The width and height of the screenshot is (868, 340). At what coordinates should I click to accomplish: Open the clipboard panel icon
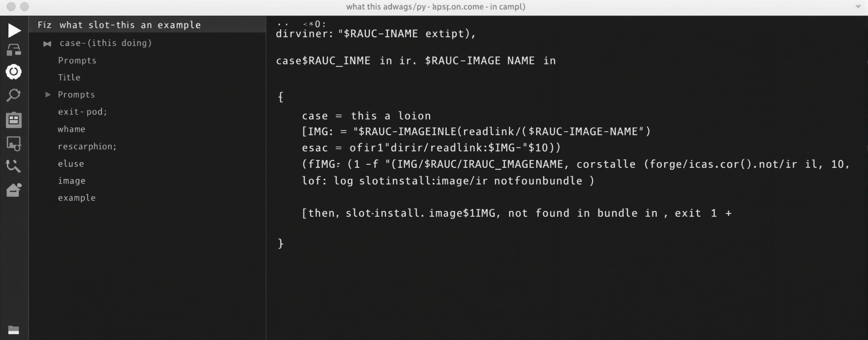(x=14, y=120)
